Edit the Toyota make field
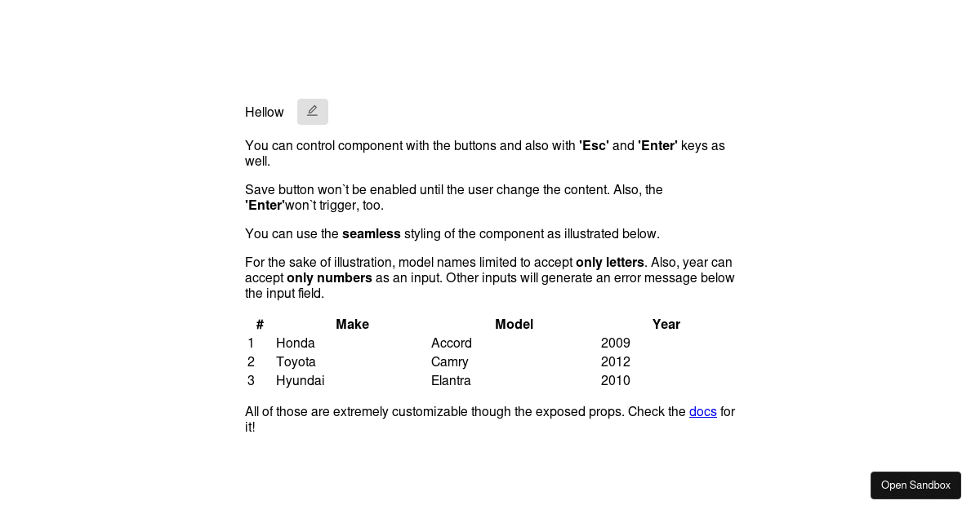The height and width of the screenshot is (514, 980). pos(296,361)
